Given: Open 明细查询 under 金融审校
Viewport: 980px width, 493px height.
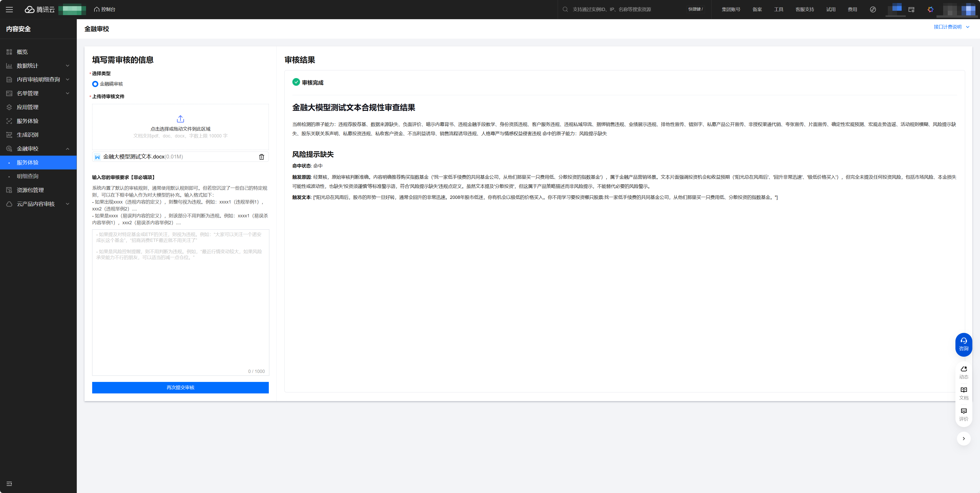Looking at the screenshot, I should tap(27, 176).
